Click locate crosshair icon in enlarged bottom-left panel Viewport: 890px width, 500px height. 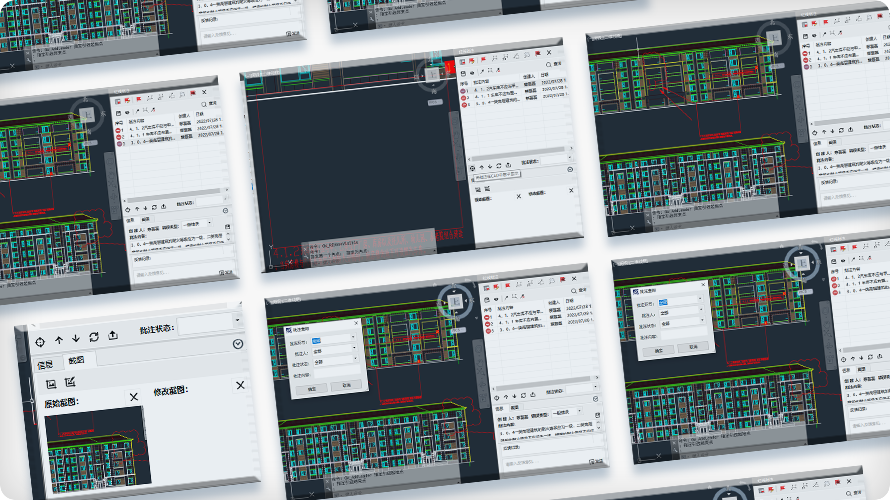coord(40,342)
